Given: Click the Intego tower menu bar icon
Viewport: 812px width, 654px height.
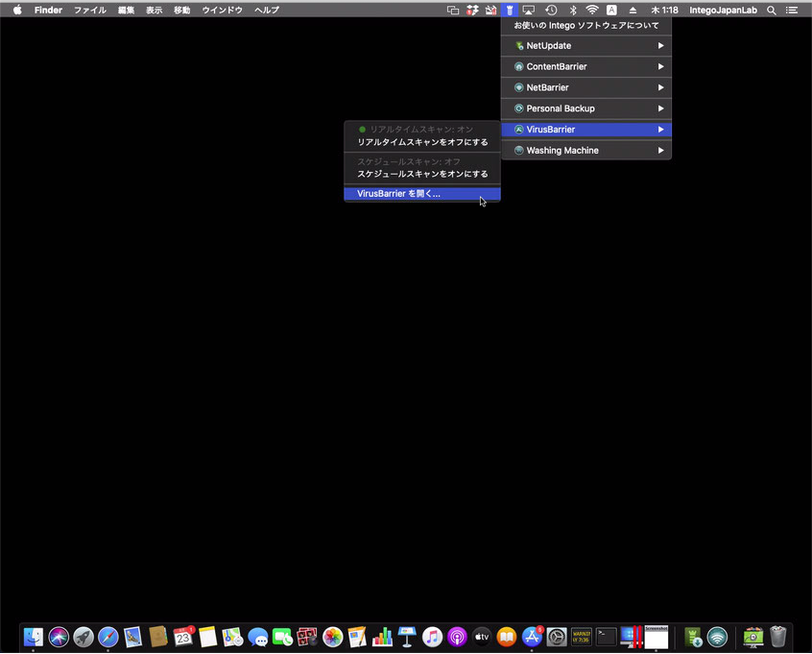Looking at the screenshot, I should coord(510,10).
